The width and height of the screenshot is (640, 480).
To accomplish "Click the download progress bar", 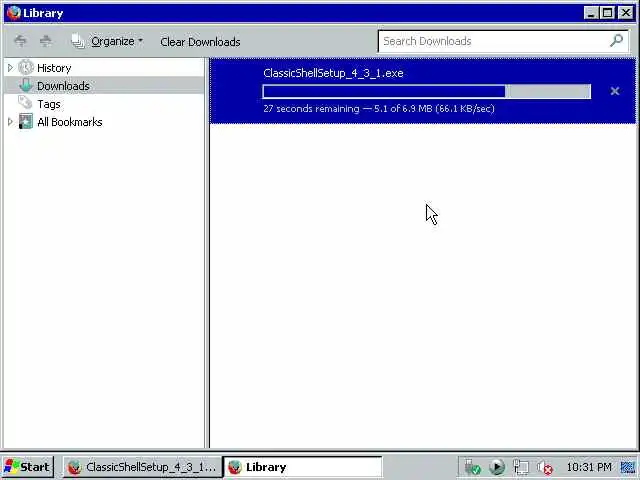I will click(427, 91).
